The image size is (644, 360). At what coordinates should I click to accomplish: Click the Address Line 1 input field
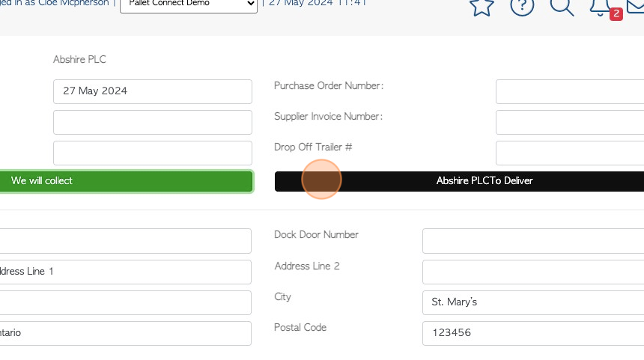click(125, 272)
